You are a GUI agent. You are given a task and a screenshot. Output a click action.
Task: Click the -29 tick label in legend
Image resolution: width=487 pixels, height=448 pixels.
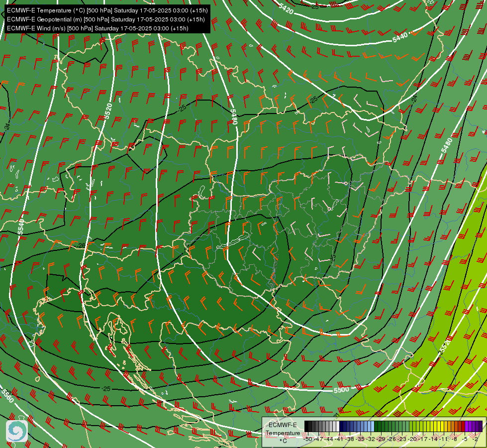381,439
